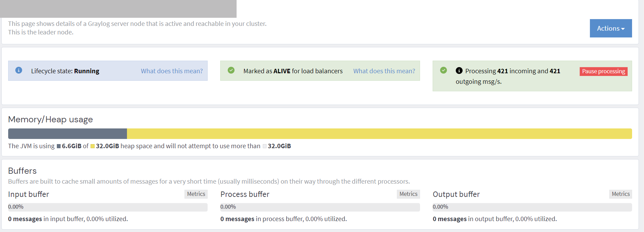Open the Actions dropdown menu
This screenshot has height=232, width=644.
611,28
